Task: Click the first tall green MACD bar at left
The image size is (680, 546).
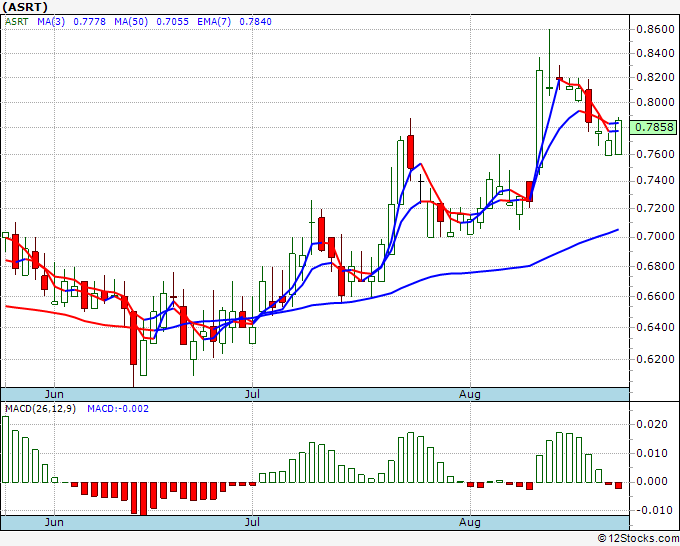Action: (x=5, y=449)
